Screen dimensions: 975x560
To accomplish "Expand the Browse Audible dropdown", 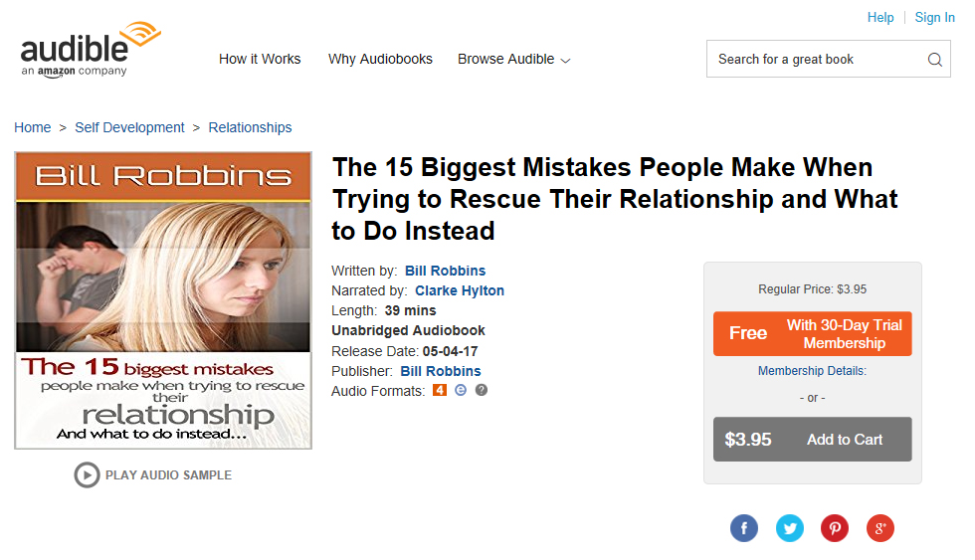I will 513,59.
